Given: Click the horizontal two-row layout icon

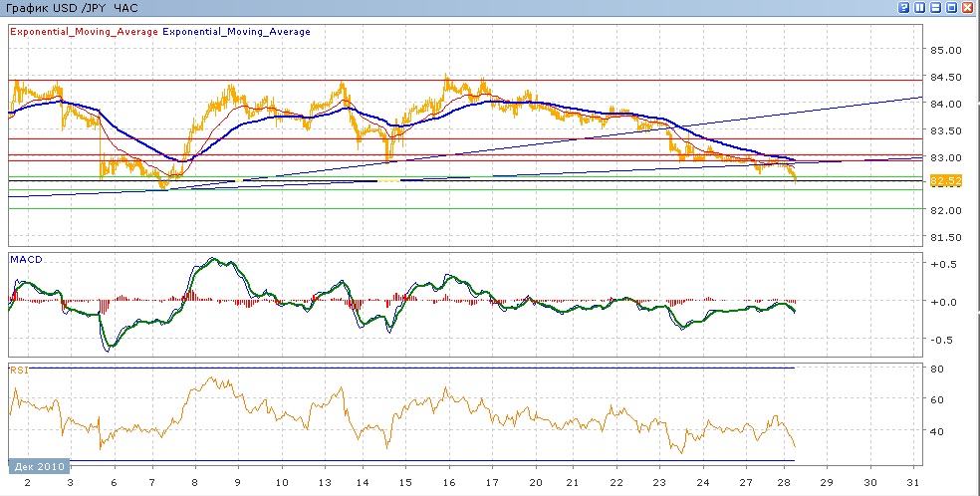Looking at the screenshot, I should pos(936,8).
